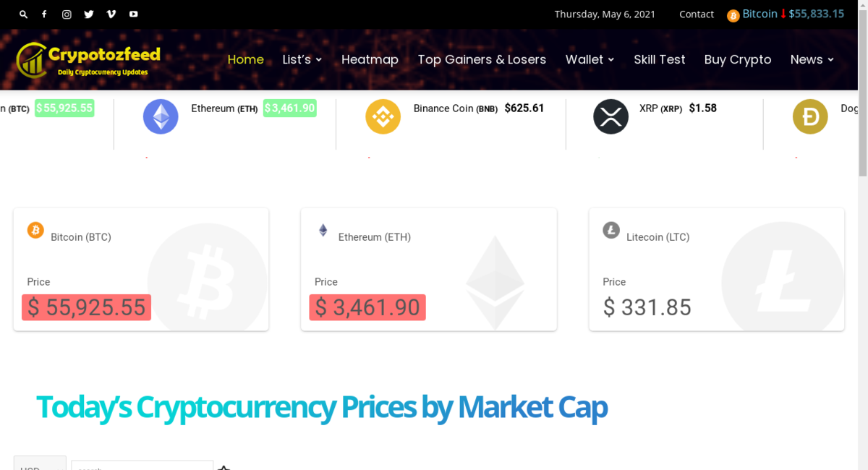Click the YouTube social icon
The image size is (868, 470).
pos(133,14)
